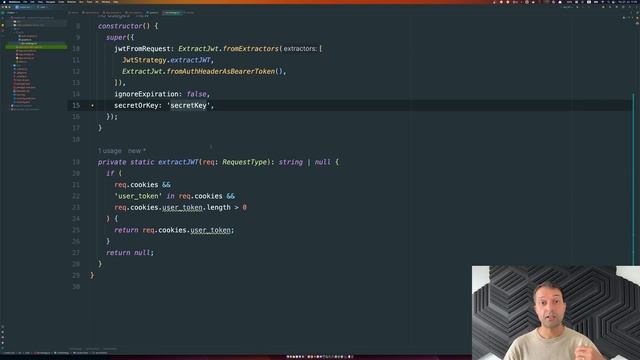The height and width of the screenshot is (360, 640).
Task: Click line number 15 in the gutter
Action: pyautogui.click(x=76, y=105)
